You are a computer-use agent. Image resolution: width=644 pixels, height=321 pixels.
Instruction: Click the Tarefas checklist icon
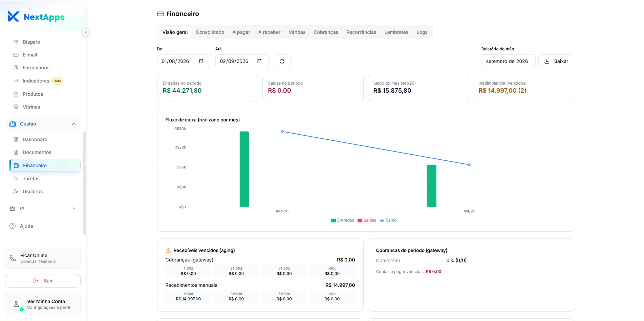(16, 179)
